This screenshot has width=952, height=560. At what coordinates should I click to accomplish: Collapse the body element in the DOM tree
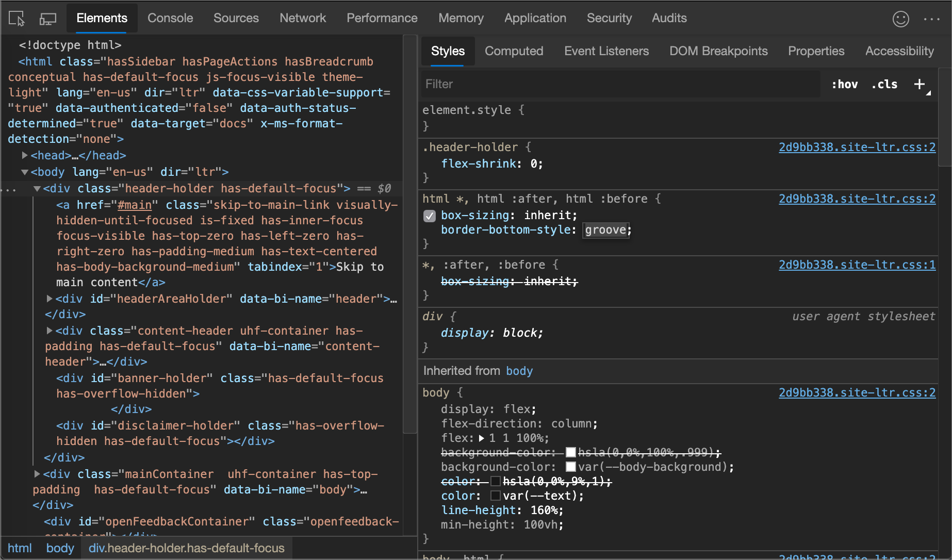pos(24,172)
